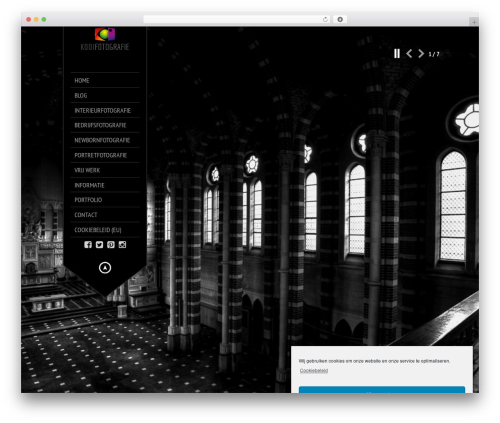Click the KODIFOTOGRAFIE site title text

point(105,47)
